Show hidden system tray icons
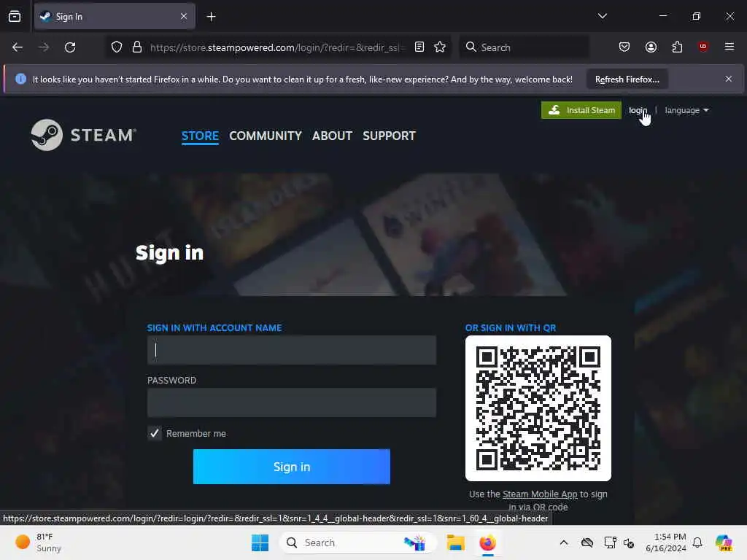The width and height of the screenshot is (747, 560). click(564, 542)
